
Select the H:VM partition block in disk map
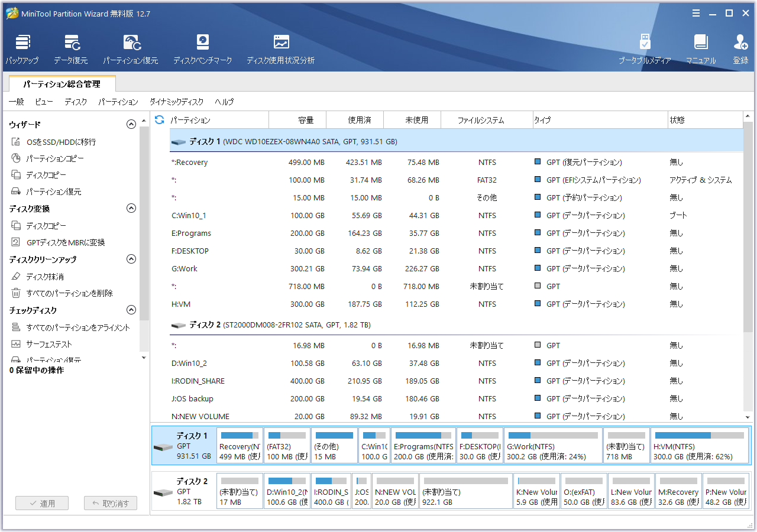tap(700, 445)
